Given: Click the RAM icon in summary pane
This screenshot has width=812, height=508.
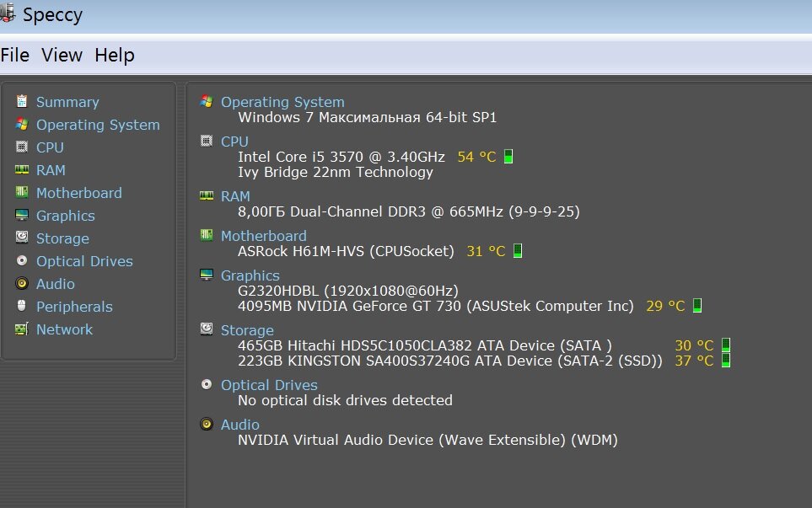Looking at the screenshot, I should tap(206, 195).
